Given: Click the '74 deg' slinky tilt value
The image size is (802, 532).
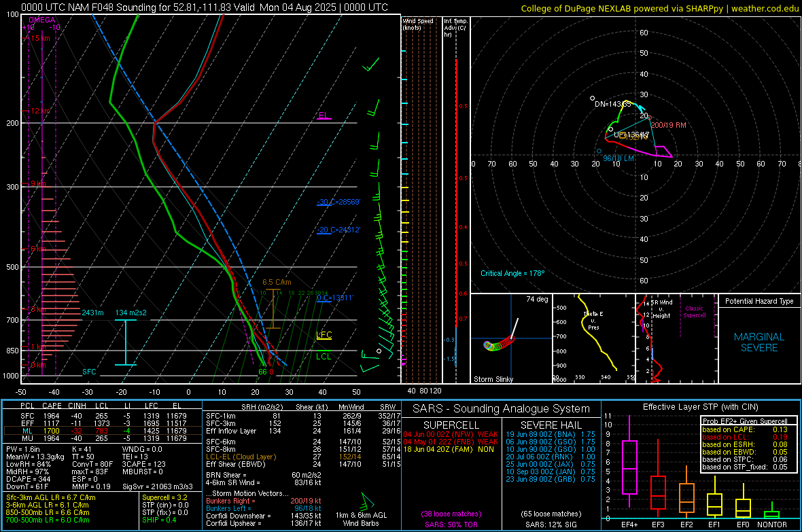Looking at the screenshot, I should coord(537,299).
